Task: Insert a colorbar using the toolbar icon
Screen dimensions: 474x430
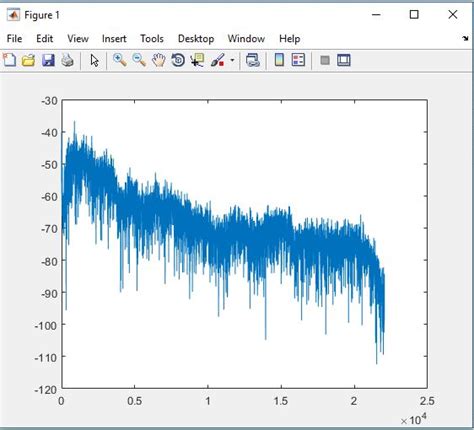Action: [x=279, y=60]
